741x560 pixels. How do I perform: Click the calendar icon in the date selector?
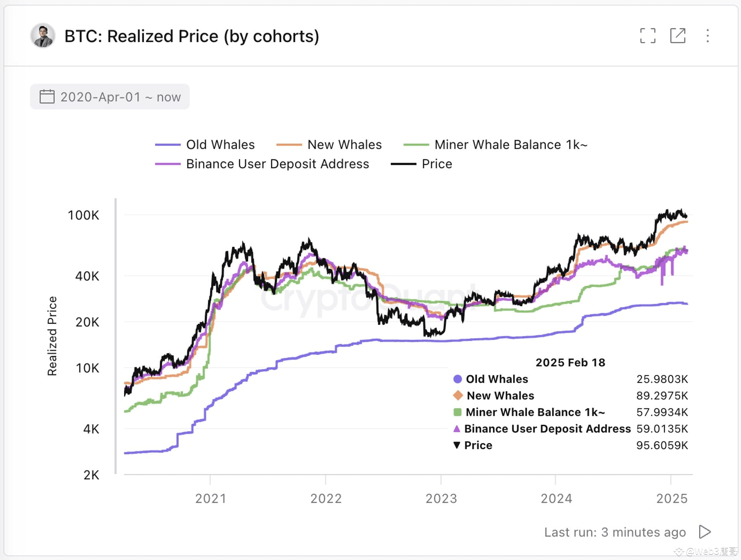pyautogui.click(x=47, y=97)
